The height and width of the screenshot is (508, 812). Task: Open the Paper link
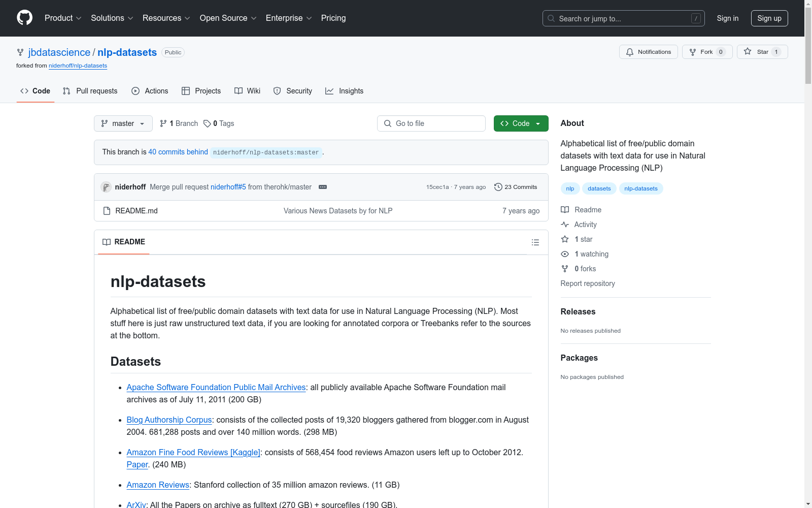pyautogui.click(x=138, y=464)
